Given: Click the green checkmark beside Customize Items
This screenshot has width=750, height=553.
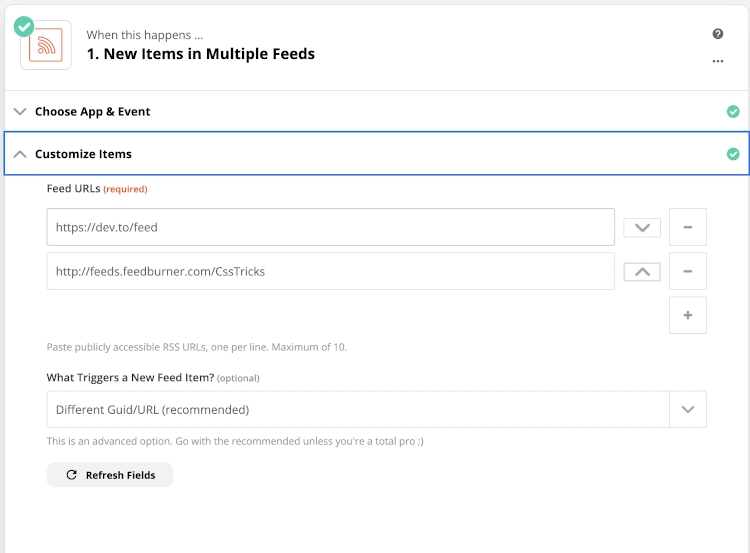Looking at the screenshot, I should [x=733, y=154].
